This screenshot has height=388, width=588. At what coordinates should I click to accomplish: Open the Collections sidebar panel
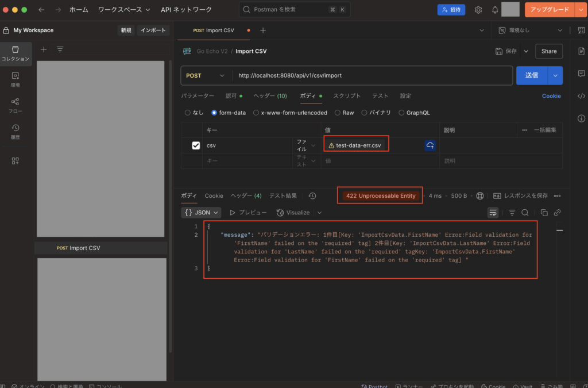point(16,53)
